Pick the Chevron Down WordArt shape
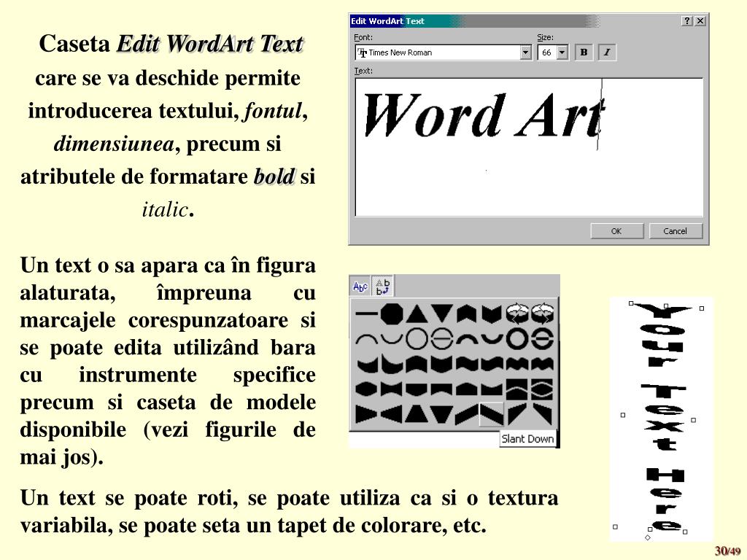Viewport: 747px width, 560px height. coord(492,314)
